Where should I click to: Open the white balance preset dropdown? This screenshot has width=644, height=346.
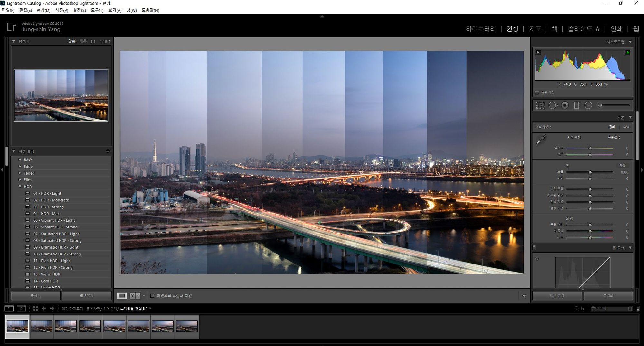pyautogui.click(x=614, y=137)
